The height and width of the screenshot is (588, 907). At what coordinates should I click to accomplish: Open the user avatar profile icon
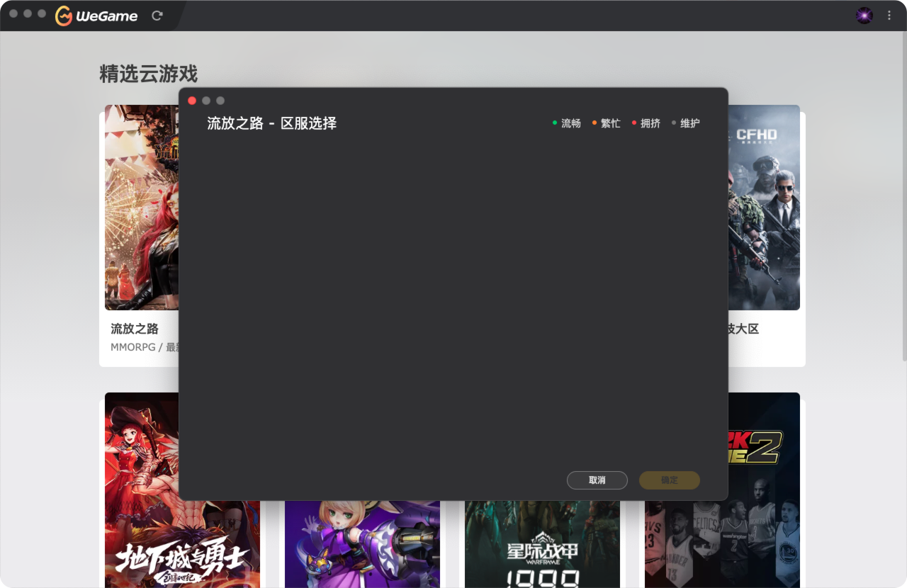tap(864, 16)
